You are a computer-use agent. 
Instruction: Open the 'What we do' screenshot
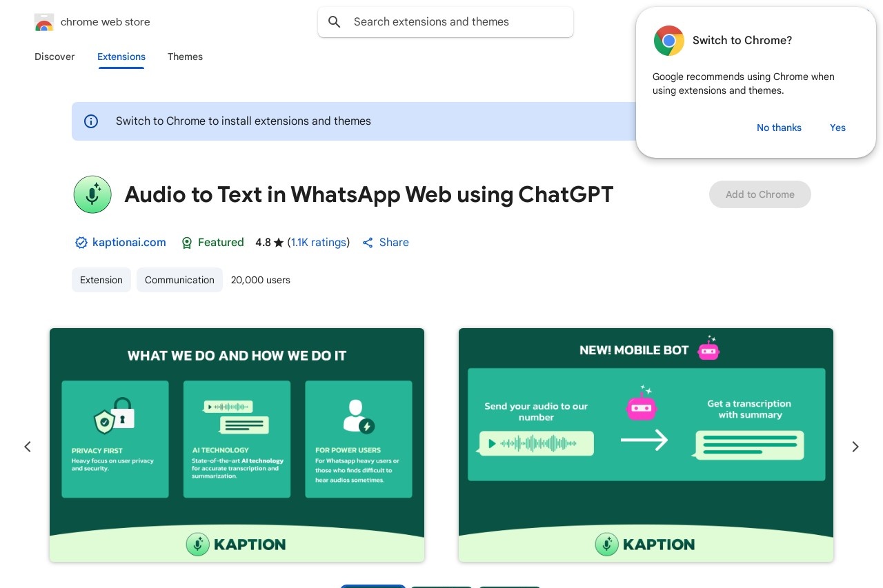click(x=237, y=445)
